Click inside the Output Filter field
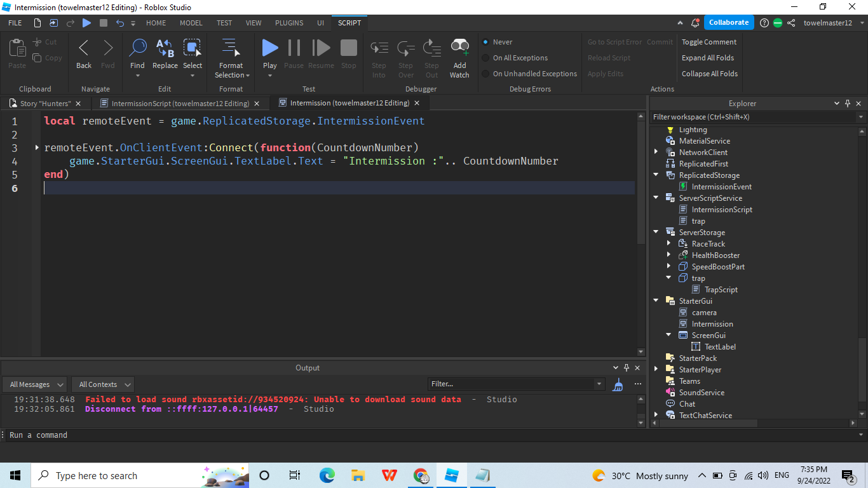This screenshot has height=488, width=868. click(x=515, y=384)
